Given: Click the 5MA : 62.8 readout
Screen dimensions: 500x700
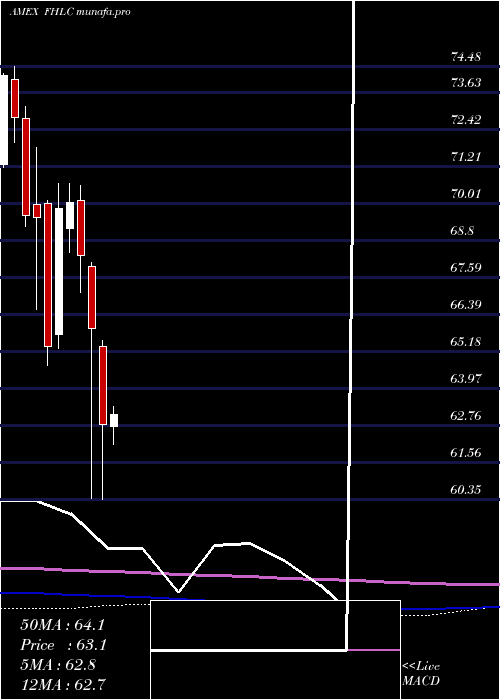Looking at the screenshot, I should click(x=58, y=665).
